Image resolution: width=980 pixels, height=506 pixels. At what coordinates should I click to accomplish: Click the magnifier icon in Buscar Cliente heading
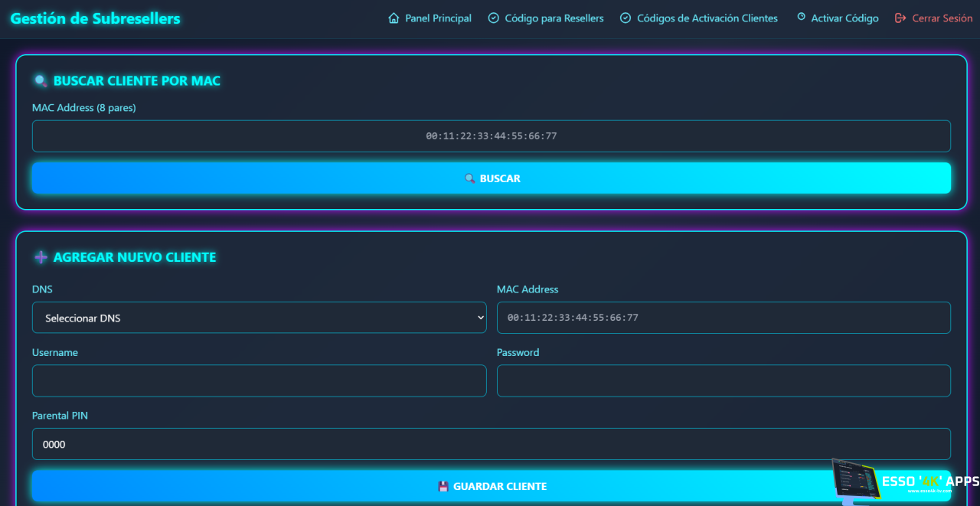pos(41,81)
